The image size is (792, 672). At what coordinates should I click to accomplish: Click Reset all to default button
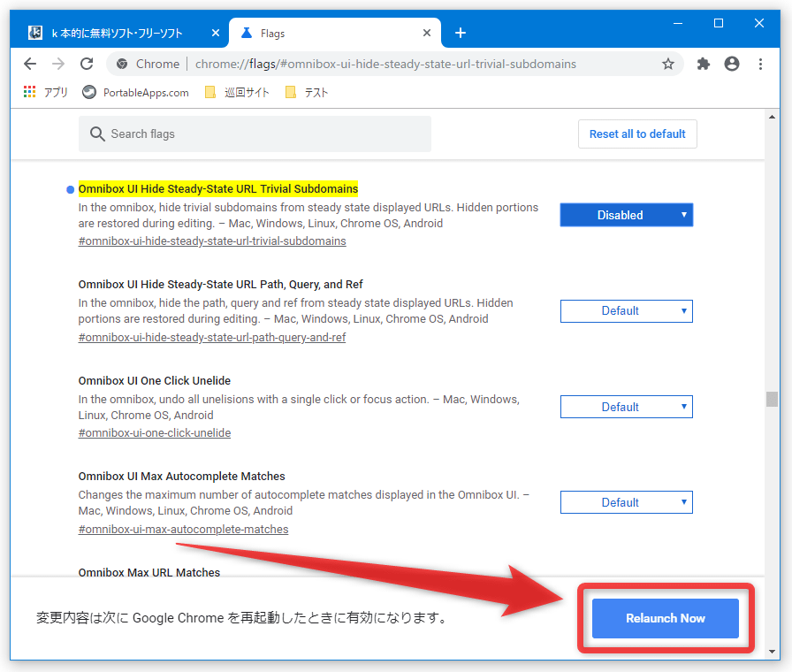637,134
